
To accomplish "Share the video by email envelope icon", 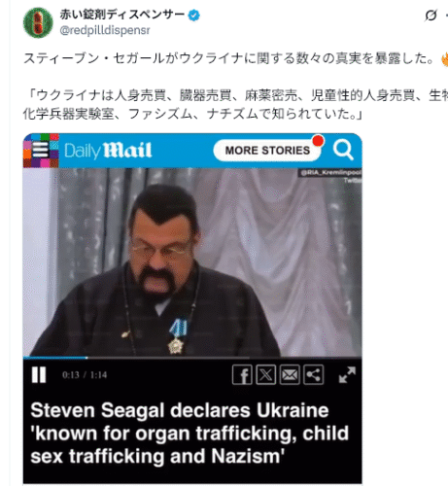I will 290,375.
